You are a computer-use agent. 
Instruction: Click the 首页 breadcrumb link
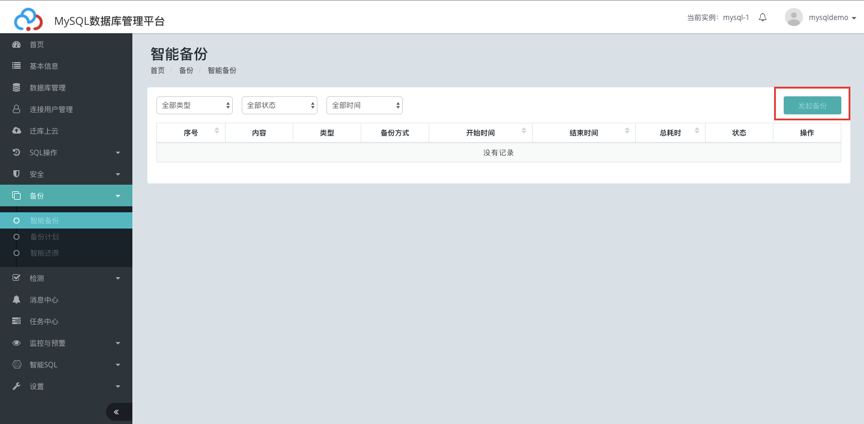pyautogui.click(x=158, y=71)
